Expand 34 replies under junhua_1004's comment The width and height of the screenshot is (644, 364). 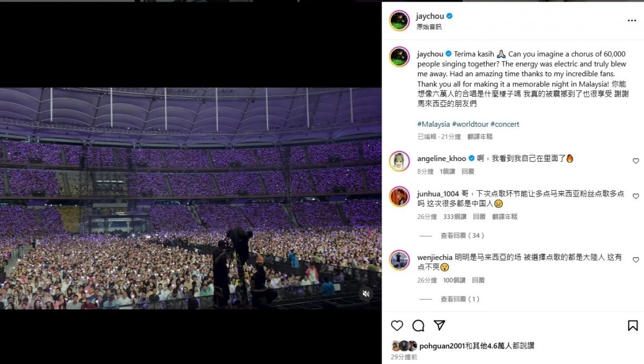[x=462, y=236]
